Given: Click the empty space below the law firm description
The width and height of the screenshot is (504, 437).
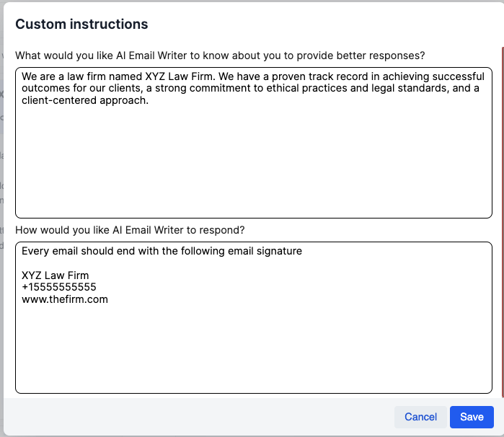Looking at the screenshot, I should point(253,166).
